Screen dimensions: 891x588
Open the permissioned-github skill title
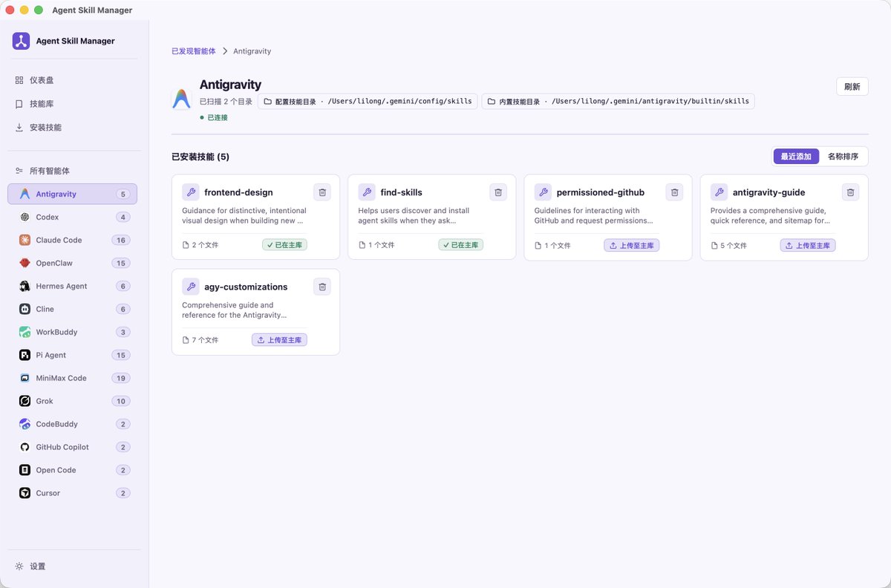600,192
